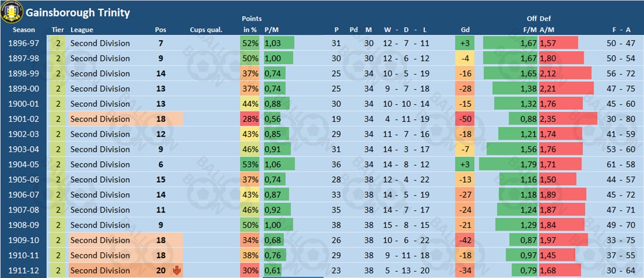
Task: Select the P/M column header
Action: (271, 30)
